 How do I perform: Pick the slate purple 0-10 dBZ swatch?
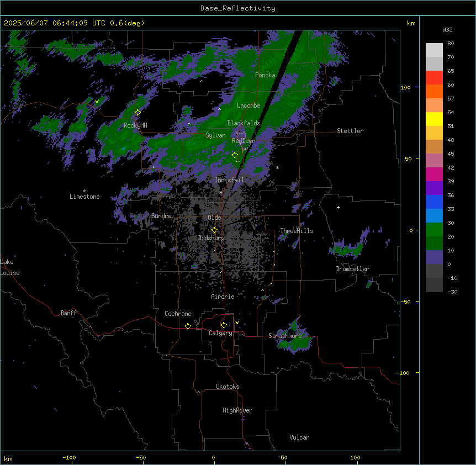pos(434,257)
